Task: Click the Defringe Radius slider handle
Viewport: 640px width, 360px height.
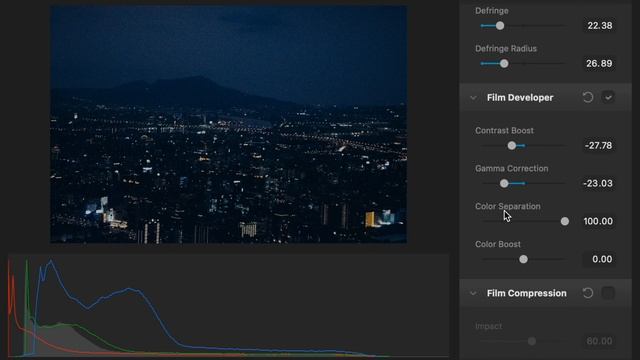Action: point(504,64)
